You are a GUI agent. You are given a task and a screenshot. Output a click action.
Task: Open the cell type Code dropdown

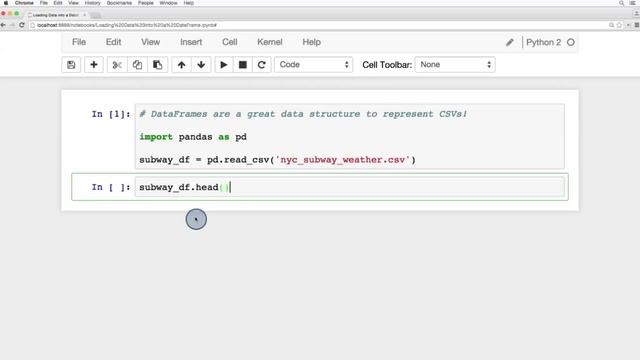click(x=313, y=64)
